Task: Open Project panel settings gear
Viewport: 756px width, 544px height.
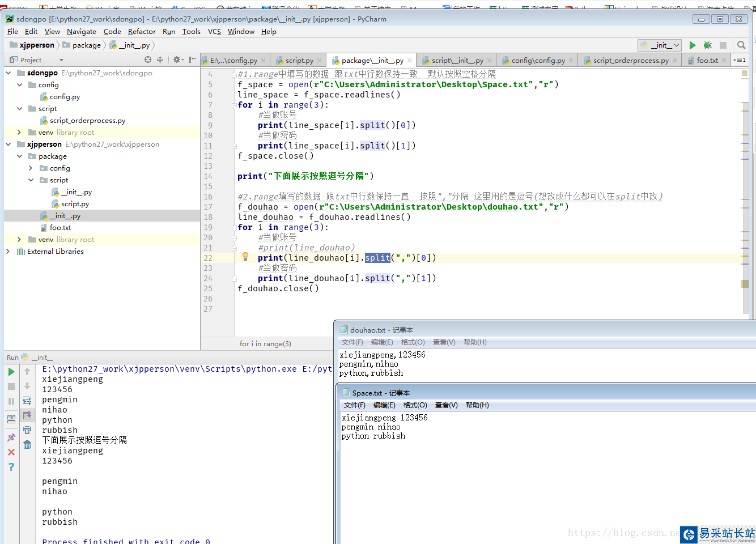Action: pos(177,59)
